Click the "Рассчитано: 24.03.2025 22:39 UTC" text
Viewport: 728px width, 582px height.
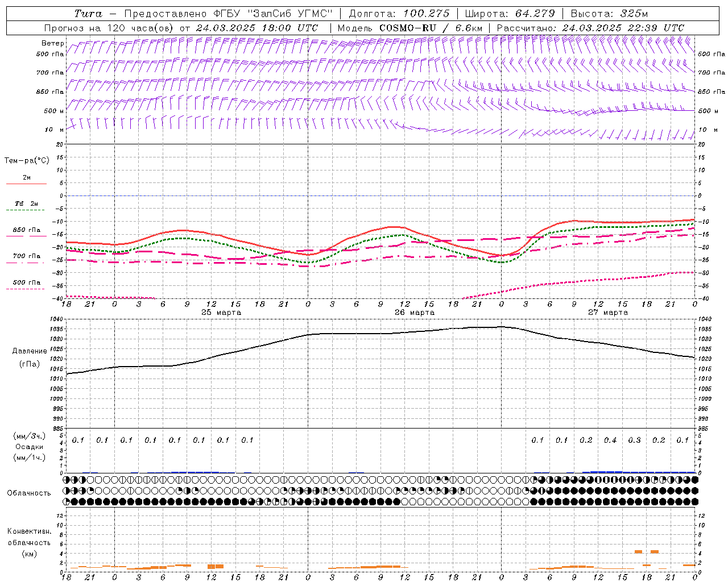(x=590, y=28)
